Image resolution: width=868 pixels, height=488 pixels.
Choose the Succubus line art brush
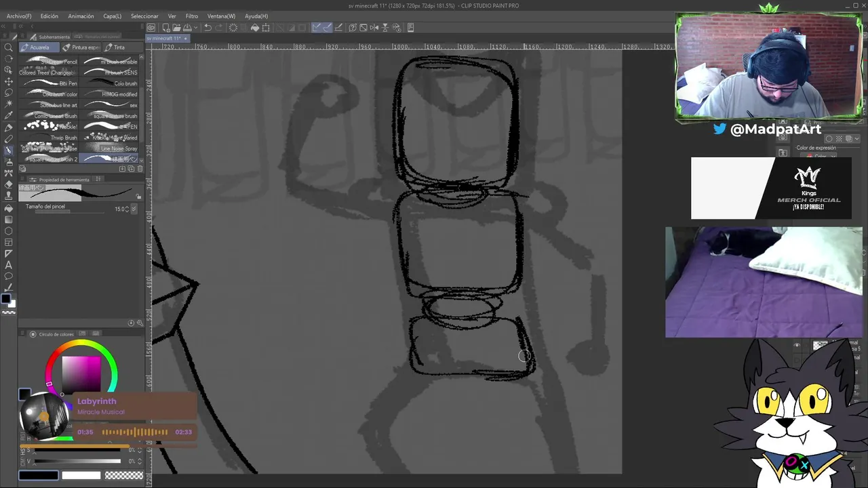(x=48, y=105)
